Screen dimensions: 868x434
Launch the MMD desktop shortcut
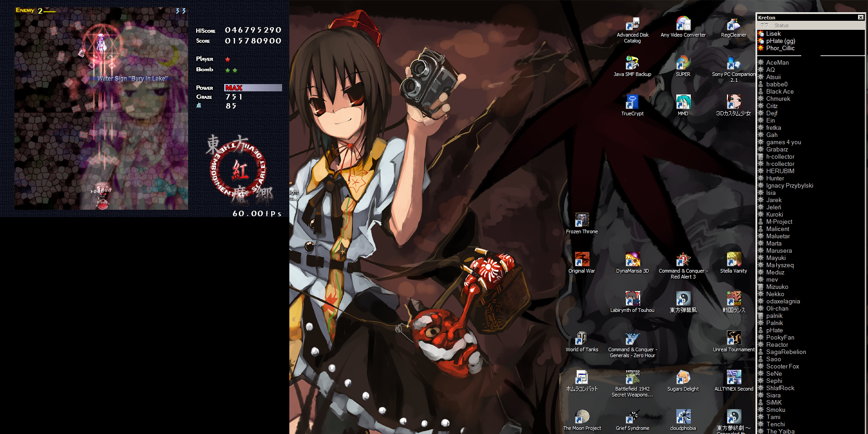(683, 106)
